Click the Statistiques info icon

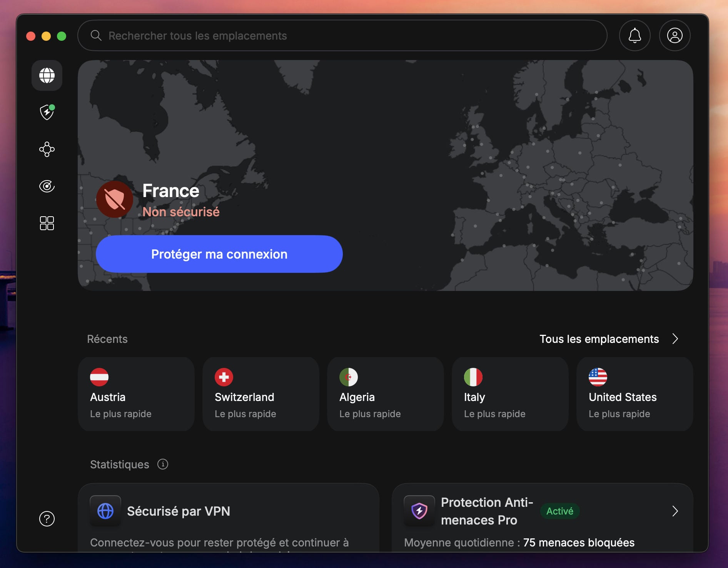[x=163, y=464]
